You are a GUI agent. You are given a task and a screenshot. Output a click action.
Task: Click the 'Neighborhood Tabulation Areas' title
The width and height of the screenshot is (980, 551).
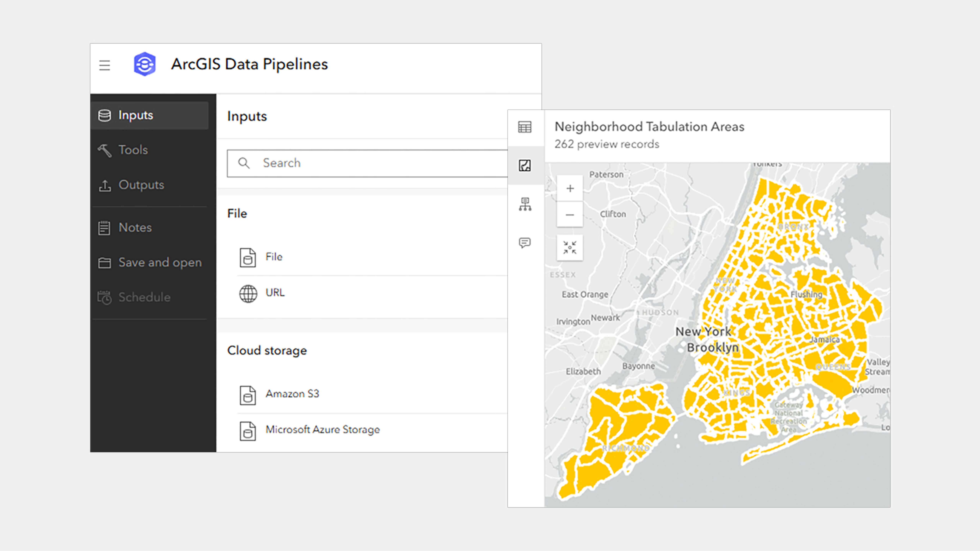649,127
